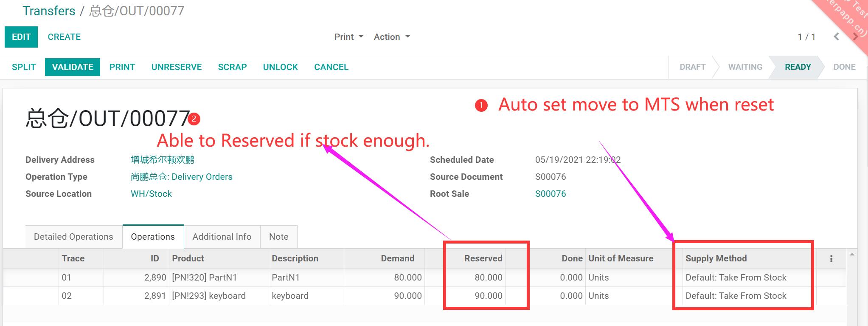Select DONE status stage
This screenshot has width=868, height=326.
point(845,67)
